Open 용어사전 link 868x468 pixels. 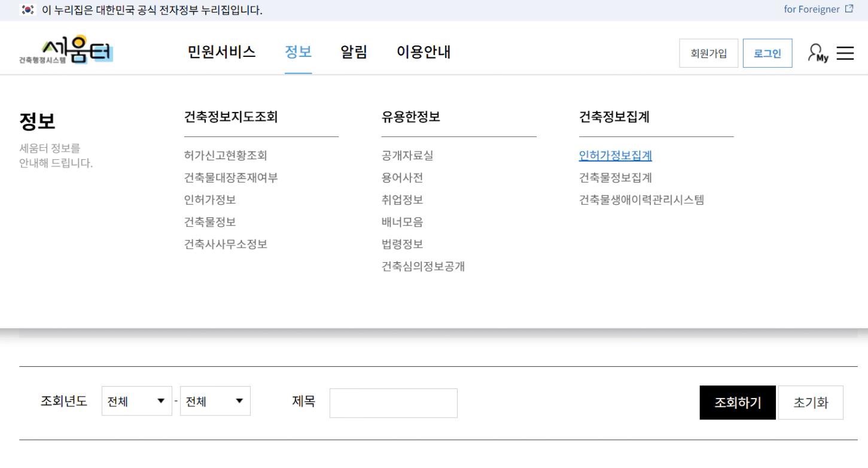point(402,178)
